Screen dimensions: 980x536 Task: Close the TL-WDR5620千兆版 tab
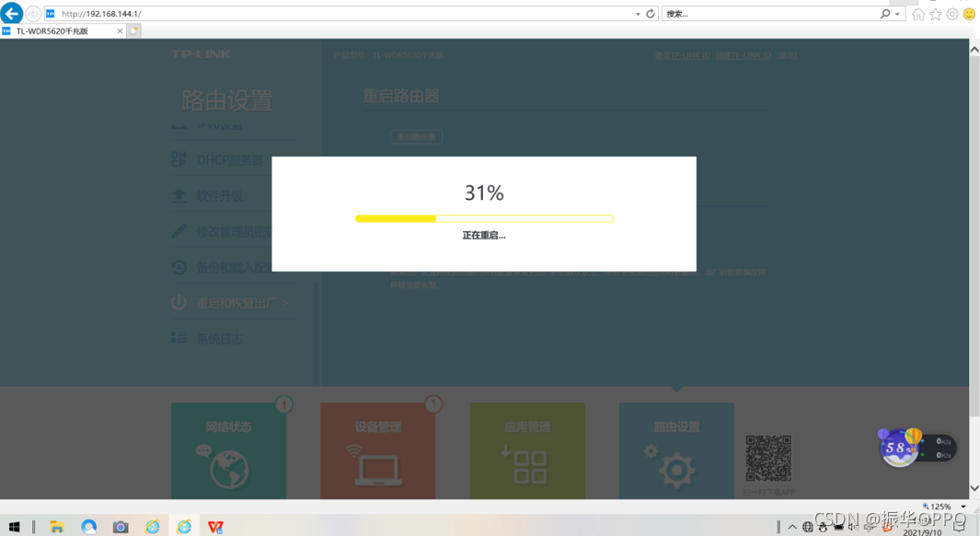click(120, 30)
